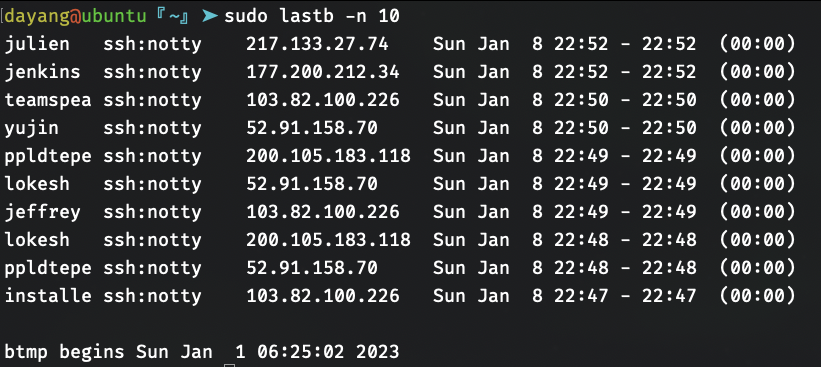Click the username "dayang" in the prompt

[37, 17]
